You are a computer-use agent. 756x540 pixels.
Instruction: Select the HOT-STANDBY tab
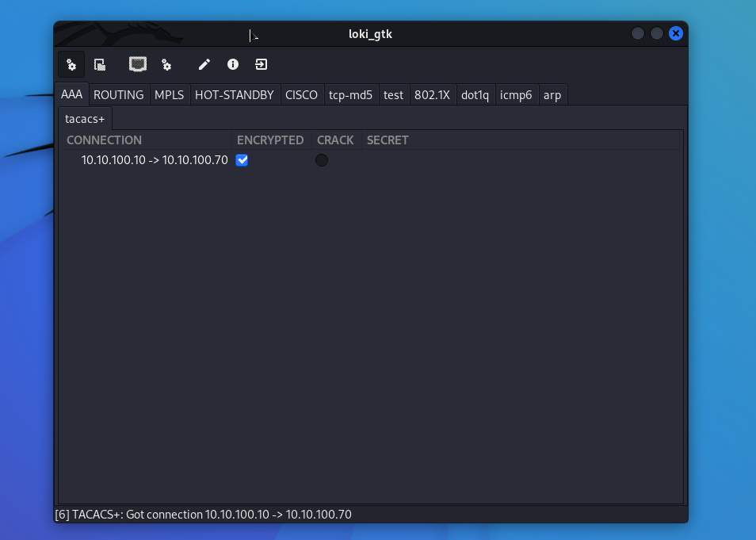[234, 95]
